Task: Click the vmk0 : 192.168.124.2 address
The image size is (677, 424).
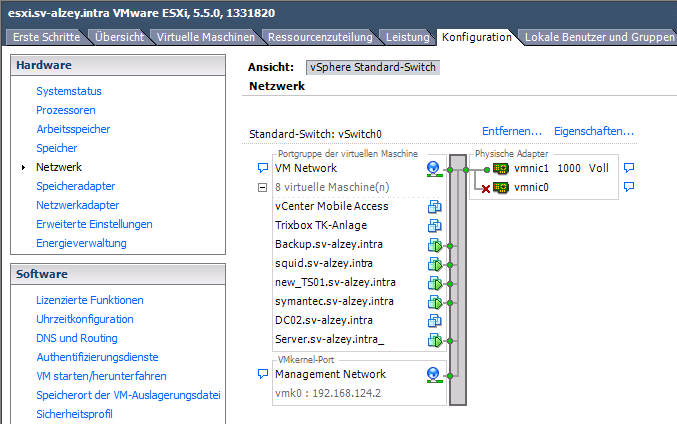Action: coord(328,393)
